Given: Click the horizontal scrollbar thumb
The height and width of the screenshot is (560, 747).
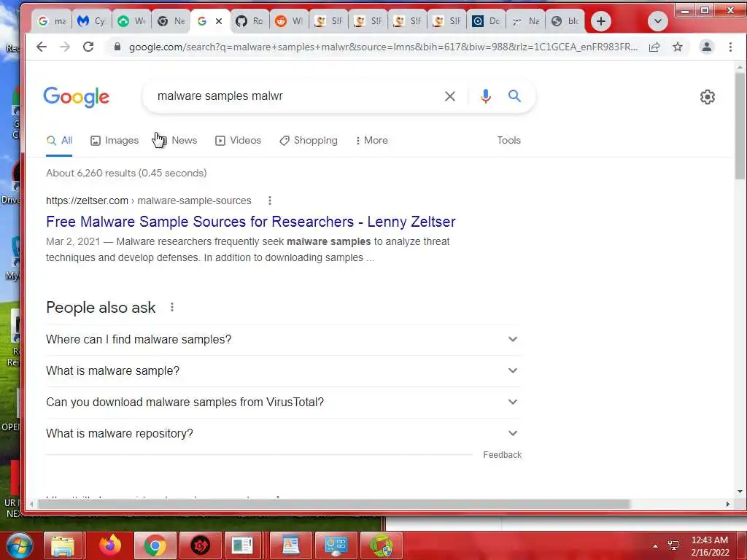Looking at the screenshot, I should coord(333,504).
